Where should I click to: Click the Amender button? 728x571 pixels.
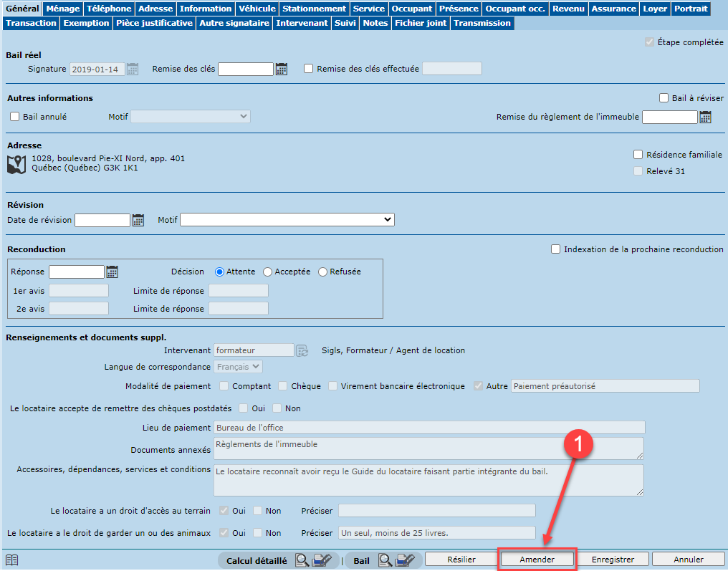click(x=537, y=560)
